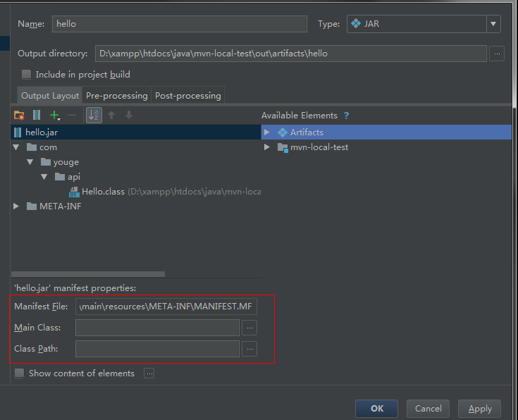Switch to the Post-processing tab
Screen dimensions: 518x420
click(x=187, y=96)
